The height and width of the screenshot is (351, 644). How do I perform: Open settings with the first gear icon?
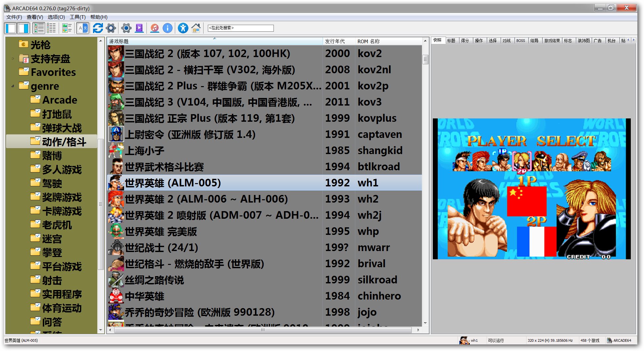point(111,28)
